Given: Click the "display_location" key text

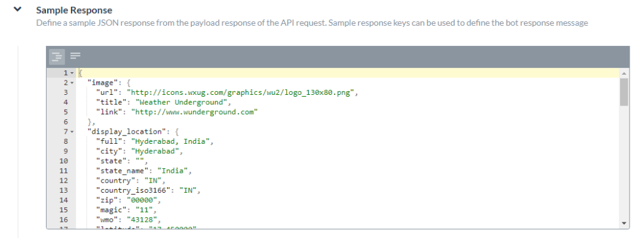Looking at the screenshot, I should click(126, 132).
